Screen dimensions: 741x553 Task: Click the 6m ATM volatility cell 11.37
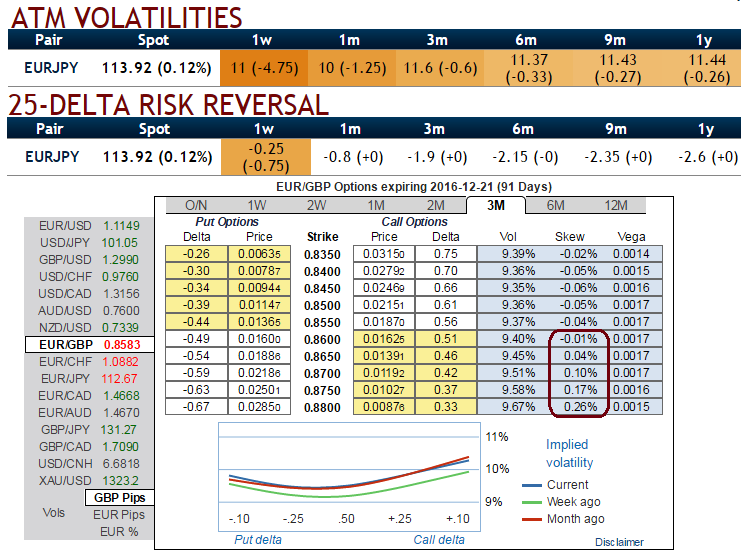click(x=528, y=68)
